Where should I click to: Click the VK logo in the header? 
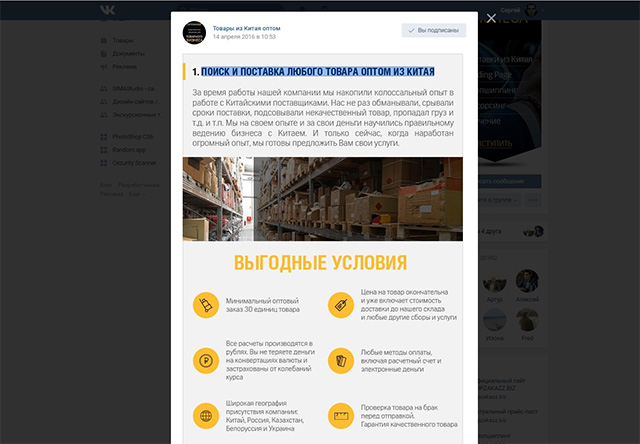[108, 10]
